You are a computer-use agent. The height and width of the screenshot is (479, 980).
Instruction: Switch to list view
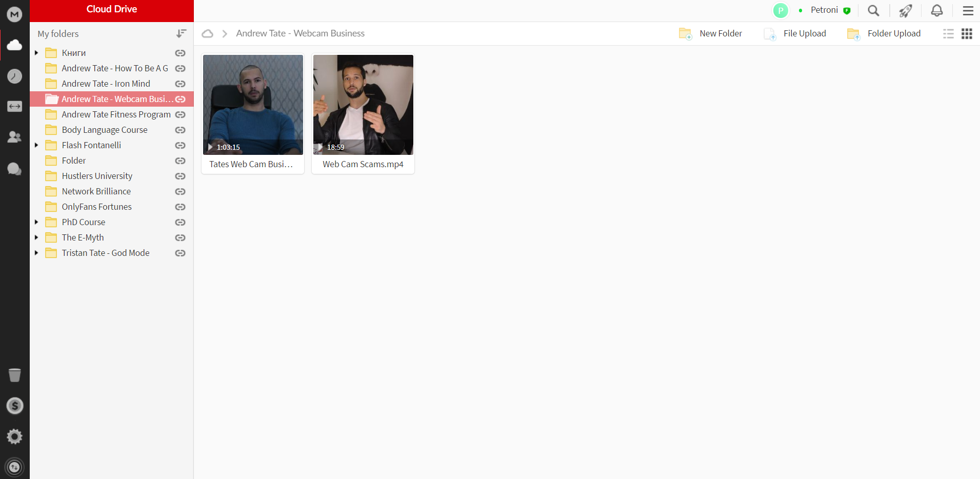click(x=948, y=33)
